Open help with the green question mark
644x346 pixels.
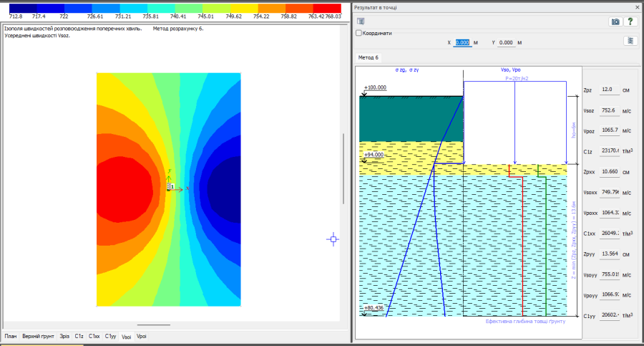click(x=630, y=21)
